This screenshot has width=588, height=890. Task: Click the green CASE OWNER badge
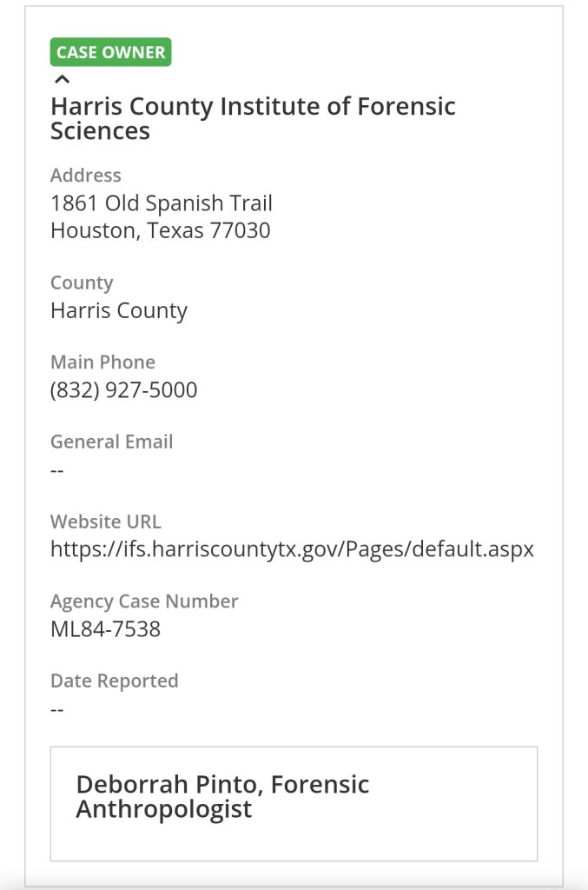(x=110, y=52)
